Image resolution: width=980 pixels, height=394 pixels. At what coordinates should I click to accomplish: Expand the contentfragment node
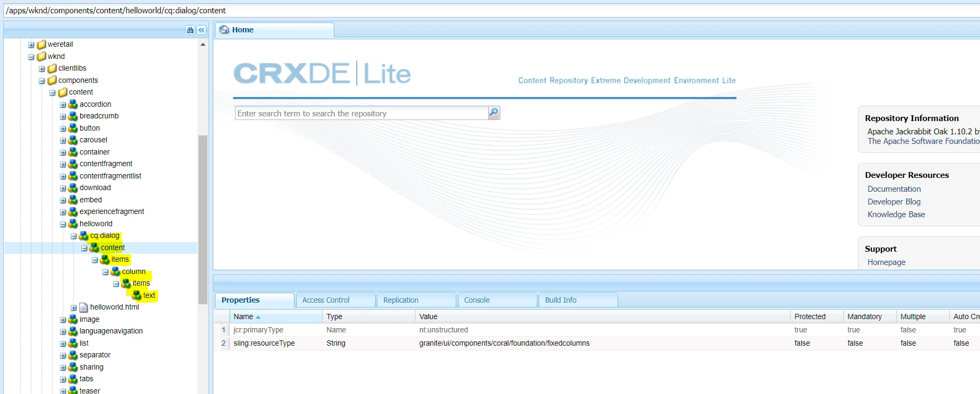[63, 165]
